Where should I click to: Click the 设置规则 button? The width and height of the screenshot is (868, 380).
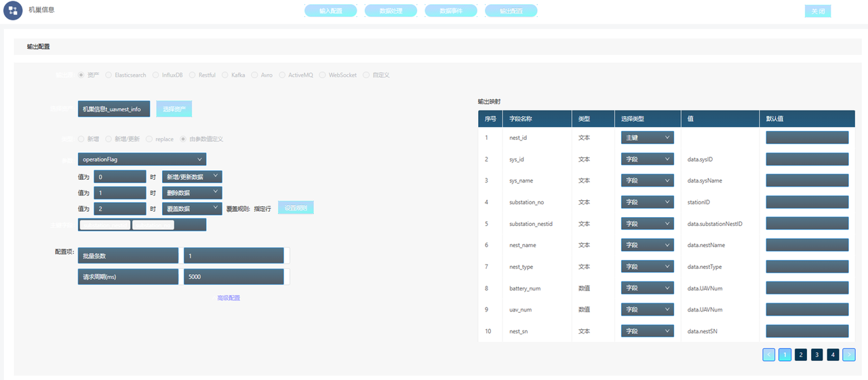coord(296,208)
